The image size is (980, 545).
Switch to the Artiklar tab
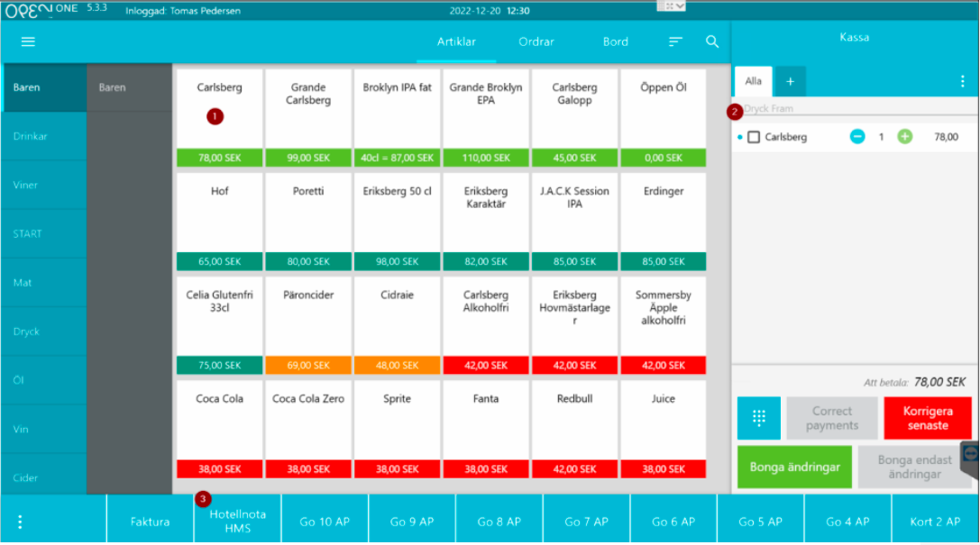[456, 41]
